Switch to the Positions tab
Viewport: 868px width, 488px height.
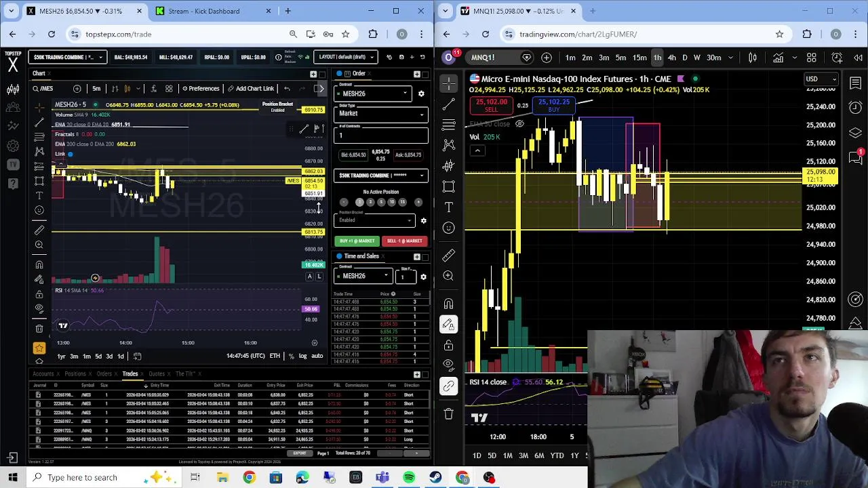point(75,374)
